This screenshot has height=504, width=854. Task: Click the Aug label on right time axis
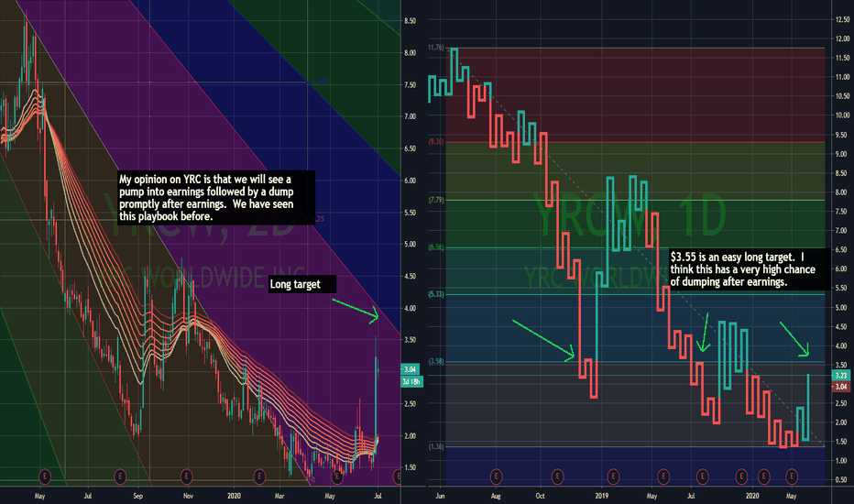pos(496,496)
